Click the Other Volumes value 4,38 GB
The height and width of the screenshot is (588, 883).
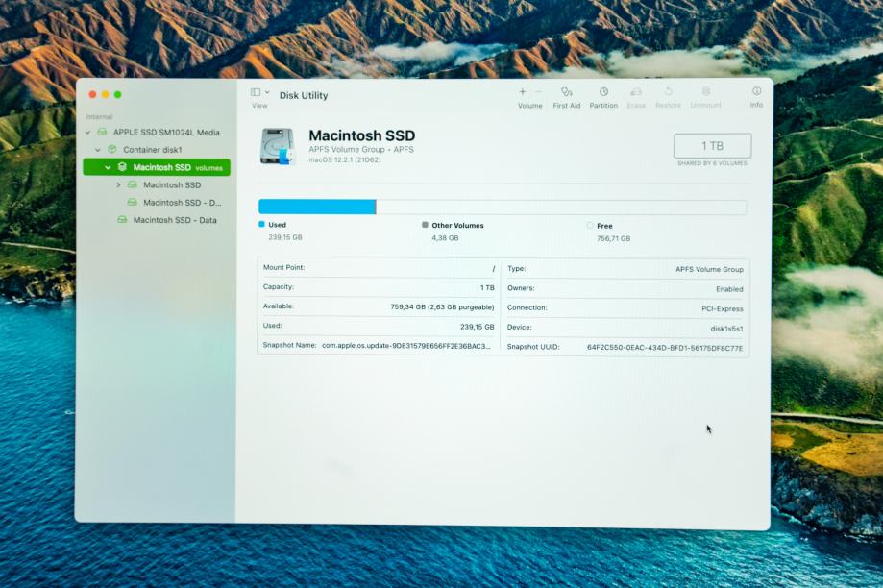coord(445,238)
